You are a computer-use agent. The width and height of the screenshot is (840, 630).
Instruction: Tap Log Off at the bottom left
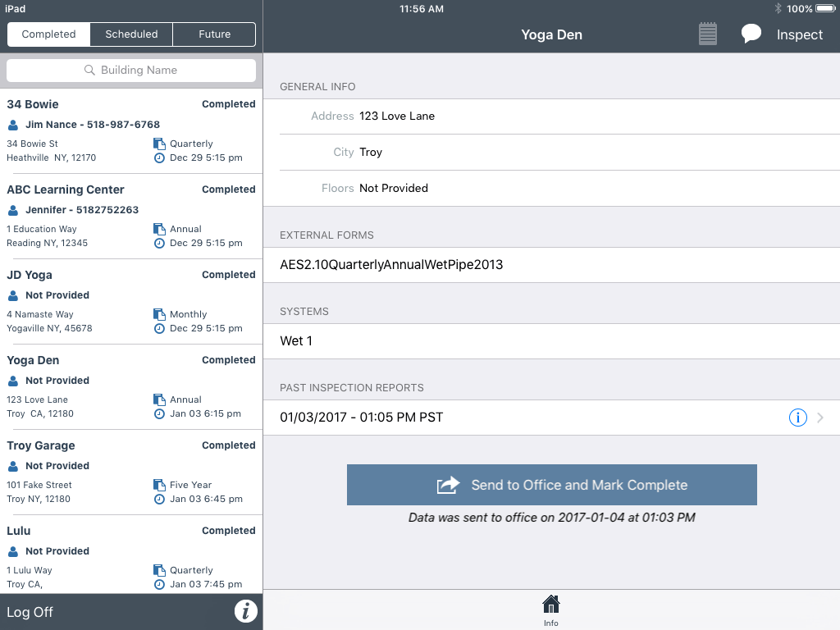point(30,611)
